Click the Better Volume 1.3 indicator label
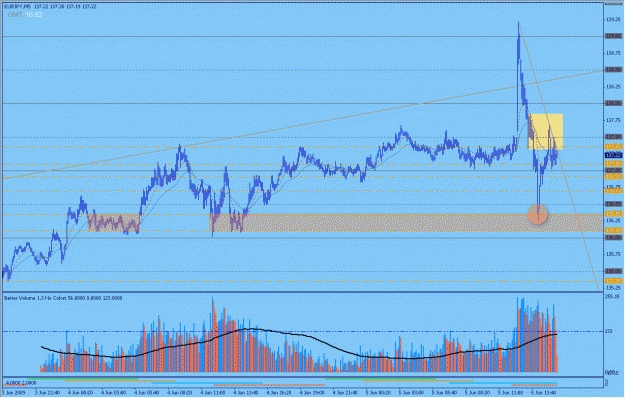This screenshot has width=625, height=398. [x=63, y=298]
